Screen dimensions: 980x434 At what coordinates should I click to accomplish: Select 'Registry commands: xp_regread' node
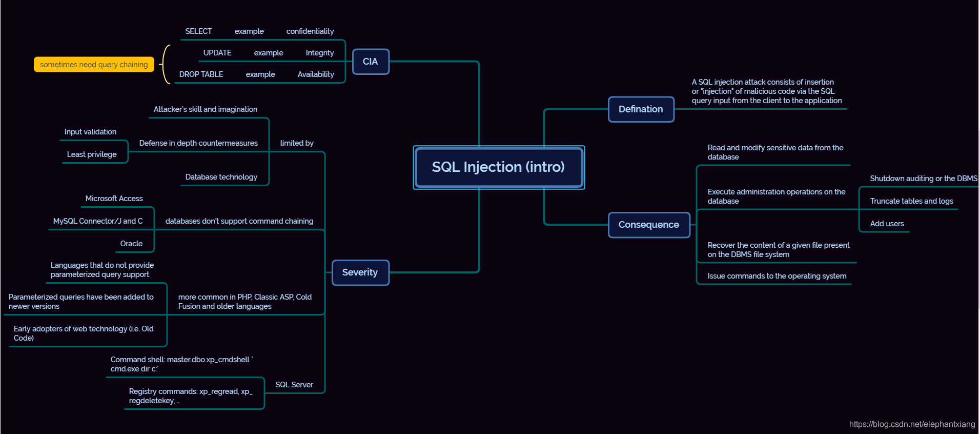pyautogui.click(x=191, y=396)
